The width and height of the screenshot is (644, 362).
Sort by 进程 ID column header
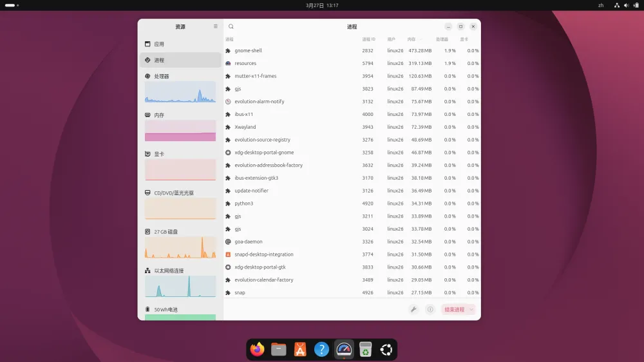368,39
